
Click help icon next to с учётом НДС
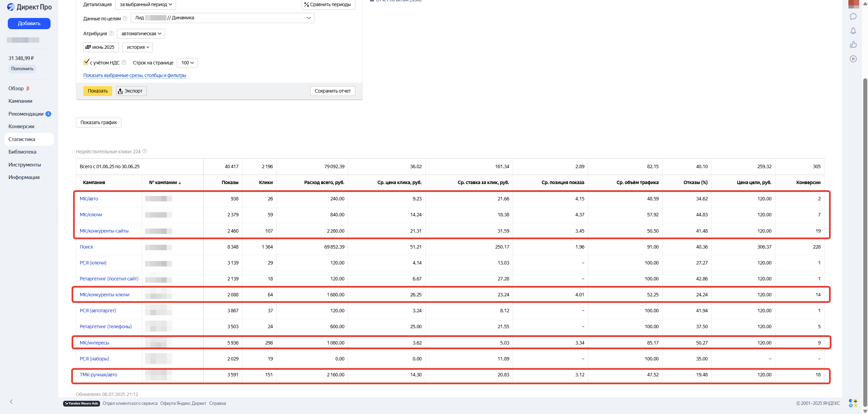click(124, 62)
